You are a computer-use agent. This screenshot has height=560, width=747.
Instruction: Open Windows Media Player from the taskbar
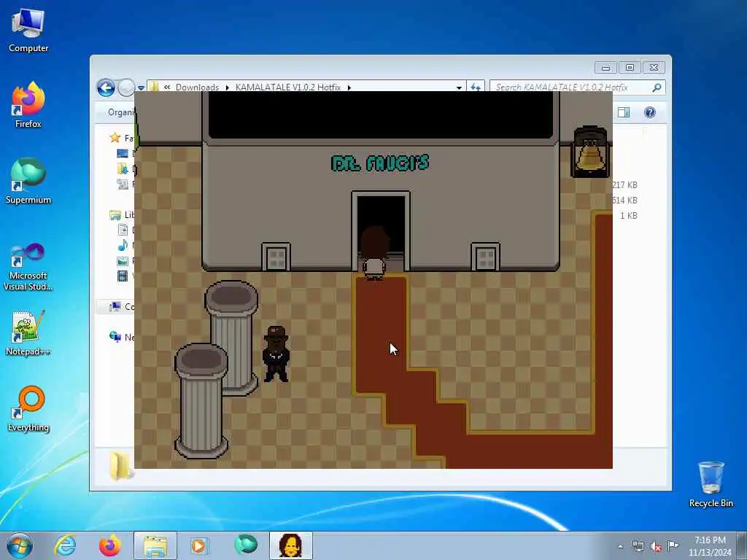pyautogui.click(x=199, y=545)
